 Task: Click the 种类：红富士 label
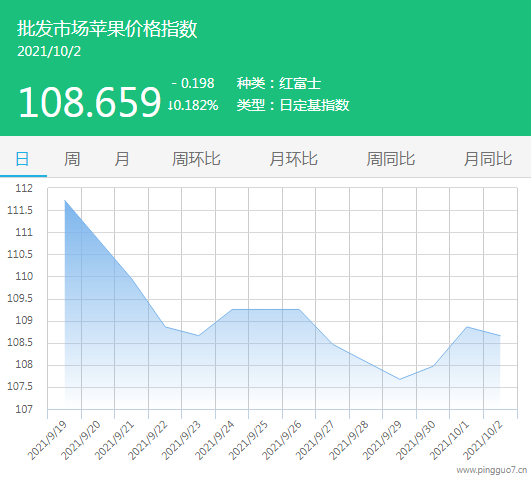click(x=279, y=83)
